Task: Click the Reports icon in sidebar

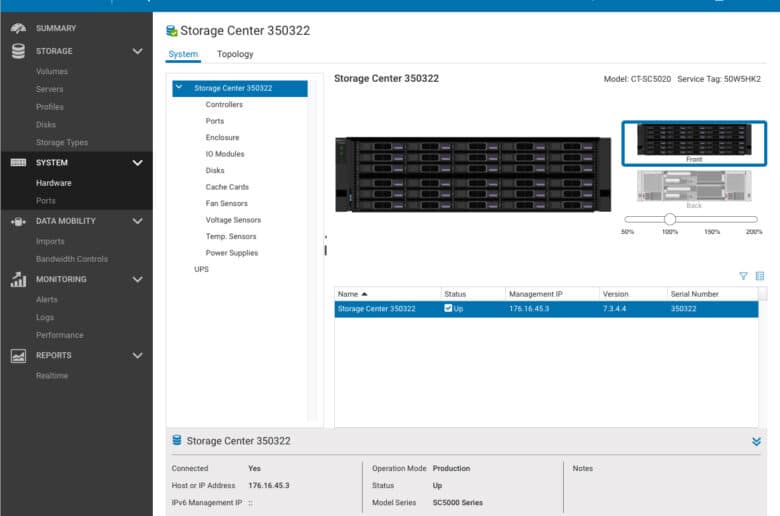Action: [x=18, y=356]
